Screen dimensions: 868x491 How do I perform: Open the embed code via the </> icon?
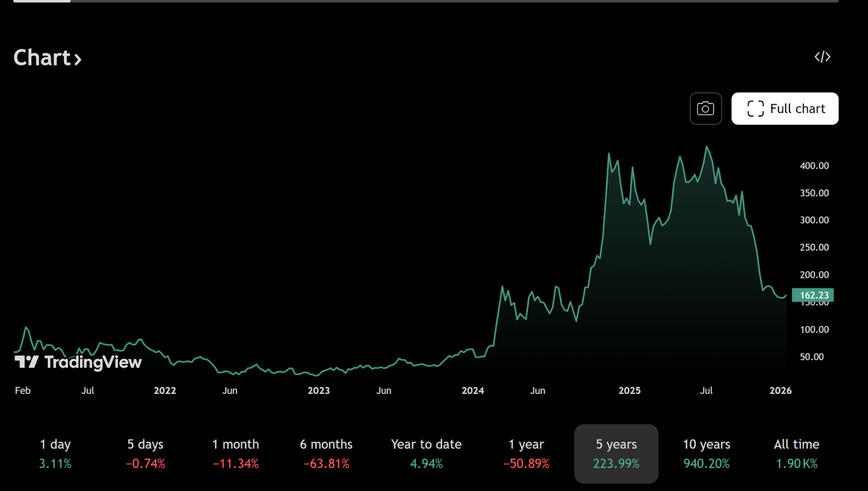pyautogui.click(x=822, y=57)
